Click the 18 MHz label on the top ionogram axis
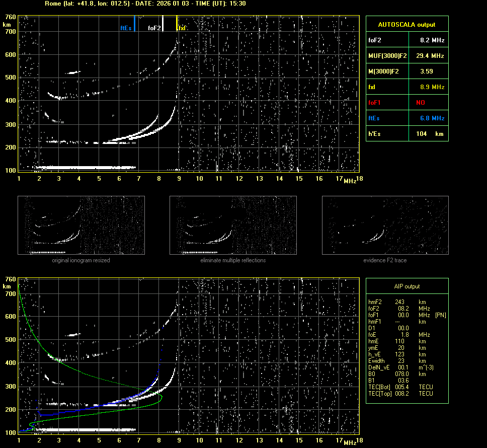The image size is (487, 448). click(x=359, y=179)
